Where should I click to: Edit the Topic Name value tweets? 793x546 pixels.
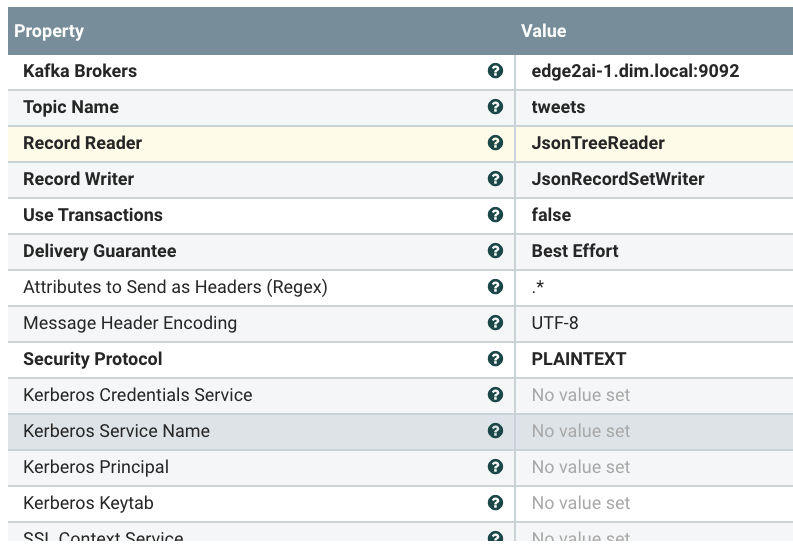(558, 107)
